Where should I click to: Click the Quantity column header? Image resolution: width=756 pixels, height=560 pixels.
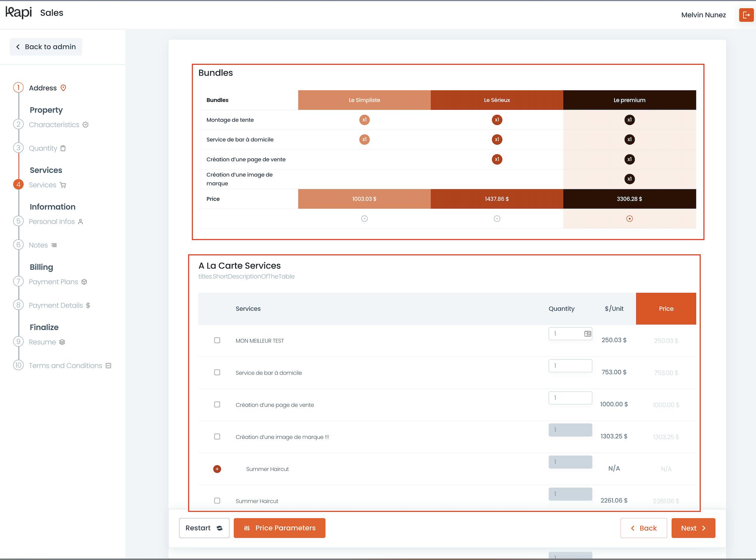pos(562,309)
